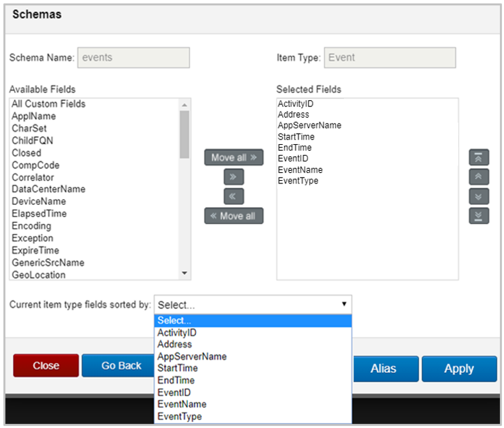Choose EndTime in the sort dropdown list
The image size is (504, 428).
coord(253,380)
